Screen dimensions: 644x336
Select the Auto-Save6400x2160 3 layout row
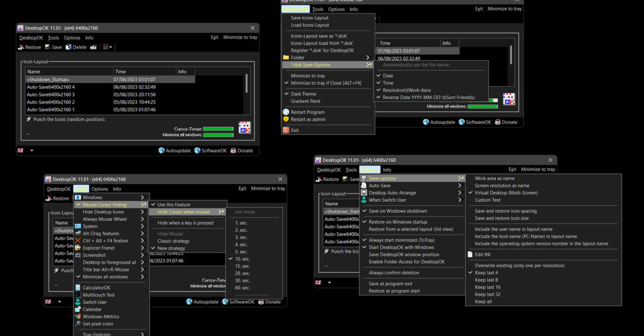click(51, 94)
